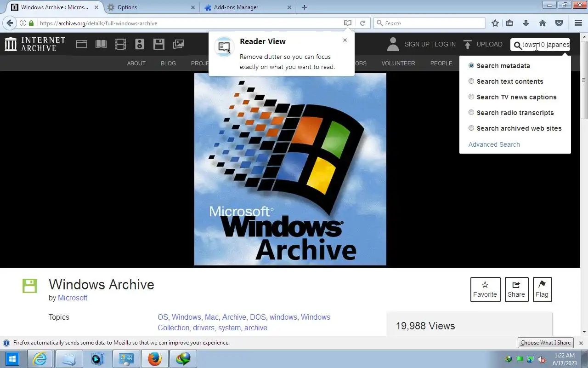The height and width of the screenshot is (368, 588).
Task: Toggle Reader View icon in address bar
Action: pyautogui.click(x=348, y=23)
